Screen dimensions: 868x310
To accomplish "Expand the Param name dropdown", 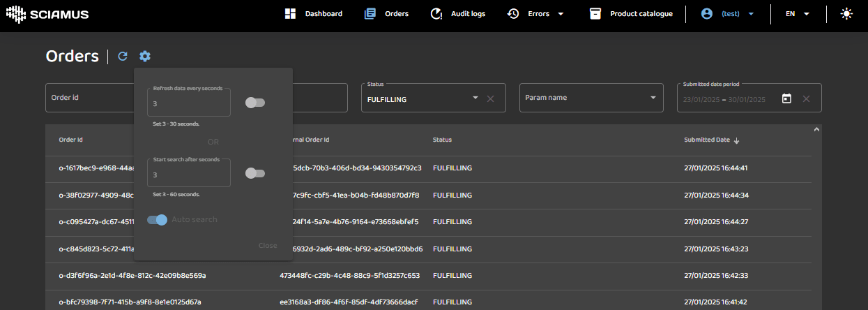I will tap(653, 98).
